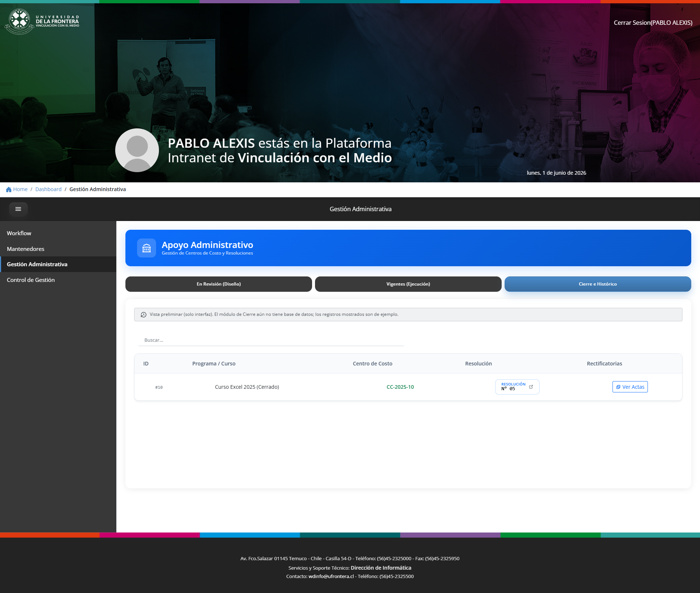This screenshot has height=593, width=700.
Task: Click the Centro de Costo column header
Action: click(373, 364)
